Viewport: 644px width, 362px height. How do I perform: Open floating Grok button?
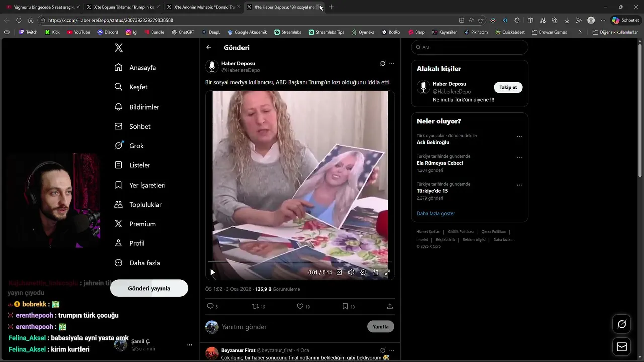pos(622,324)
